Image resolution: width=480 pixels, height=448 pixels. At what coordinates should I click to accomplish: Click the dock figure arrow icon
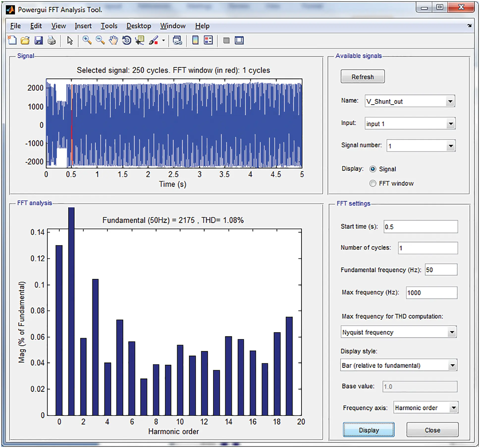tap(469, 26)
